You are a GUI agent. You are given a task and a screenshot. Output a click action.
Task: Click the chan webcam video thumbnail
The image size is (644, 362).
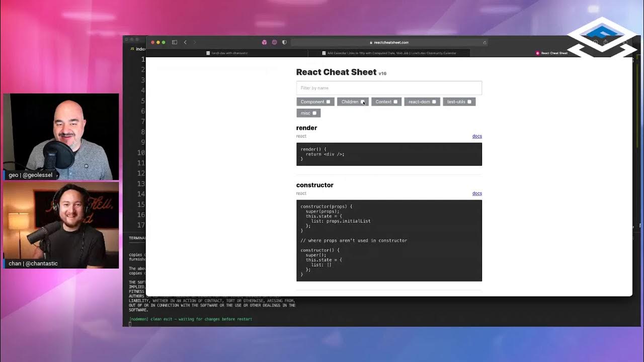[61, 225]
